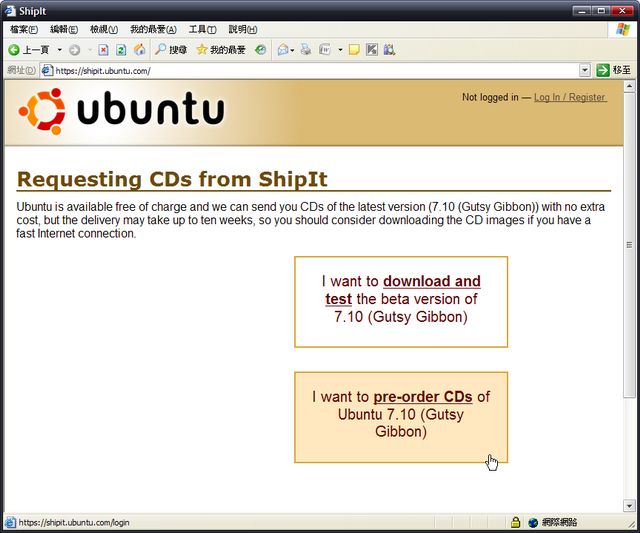The height and width of the screenshot is (533, 640).
Task: Open the 工具(T) menu
Action: [202, 29]
